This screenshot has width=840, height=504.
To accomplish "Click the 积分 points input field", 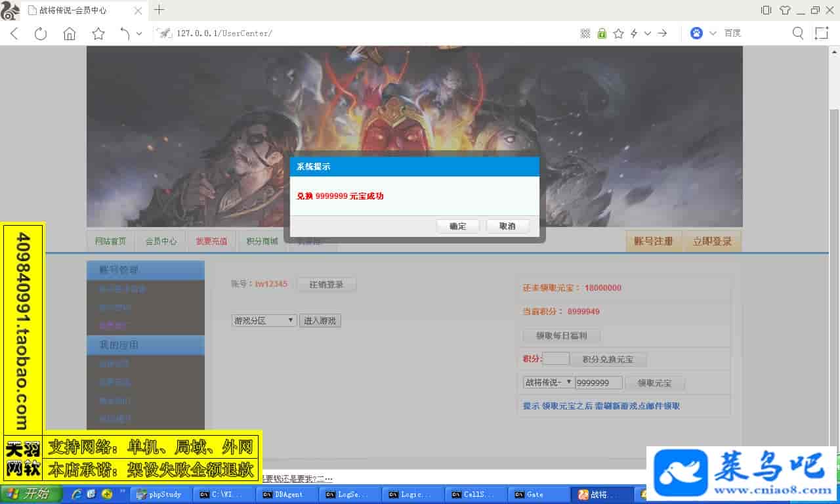I will [556, 359].
